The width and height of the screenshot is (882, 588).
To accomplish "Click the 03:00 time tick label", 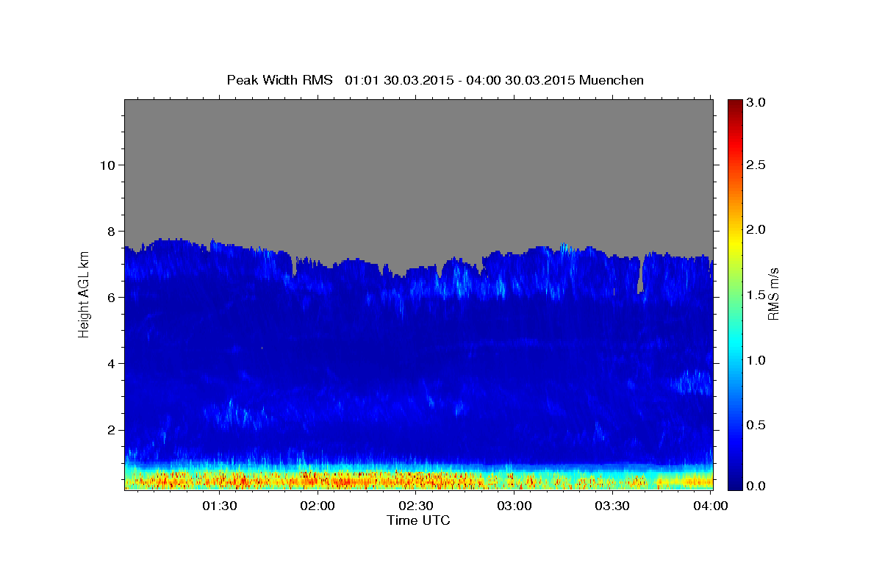I will click(514, 506).
